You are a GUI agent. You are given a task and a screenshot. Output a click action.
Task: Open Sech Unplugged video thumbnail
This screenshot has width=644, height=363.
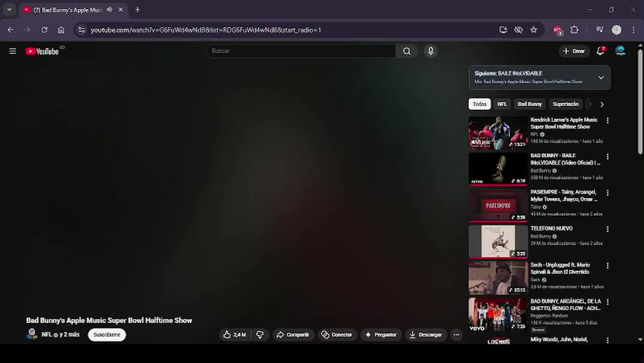pos(498,278)
